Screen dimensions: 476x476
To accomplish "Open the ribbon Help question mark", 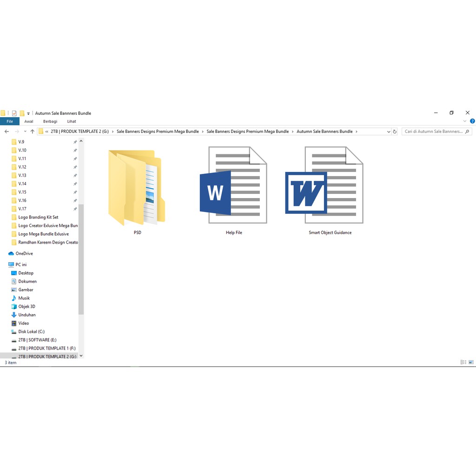I will click(471, 121).
